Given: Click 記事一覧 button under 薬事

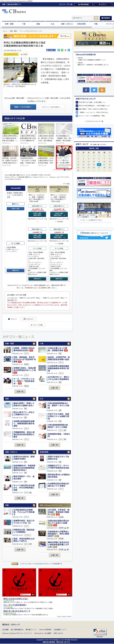Looking at the screenshot, I should tap(20, 445).
